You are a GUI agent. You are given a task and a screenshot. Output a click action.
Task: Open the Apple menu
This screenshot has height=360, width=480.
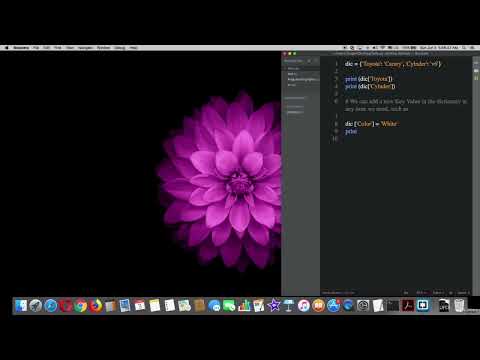click(6, 48)
